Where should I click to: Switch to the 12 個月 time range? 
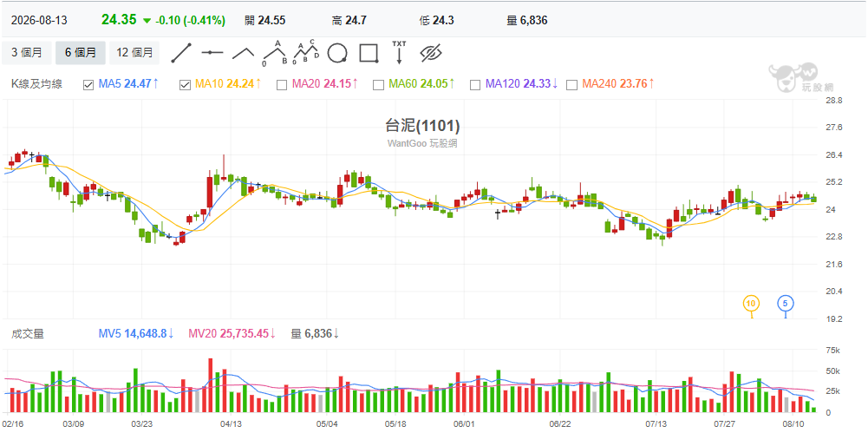(134, 53)
